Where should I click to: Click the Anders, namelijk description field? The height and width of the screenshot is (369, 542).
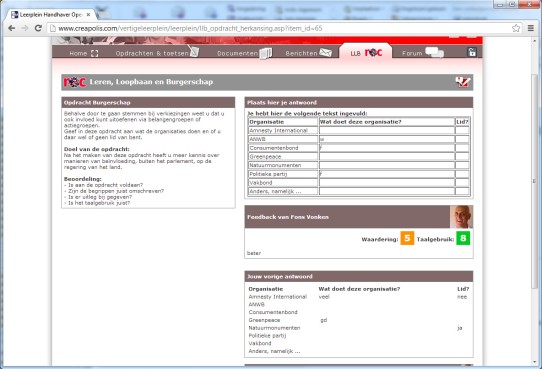pos(386,191)
